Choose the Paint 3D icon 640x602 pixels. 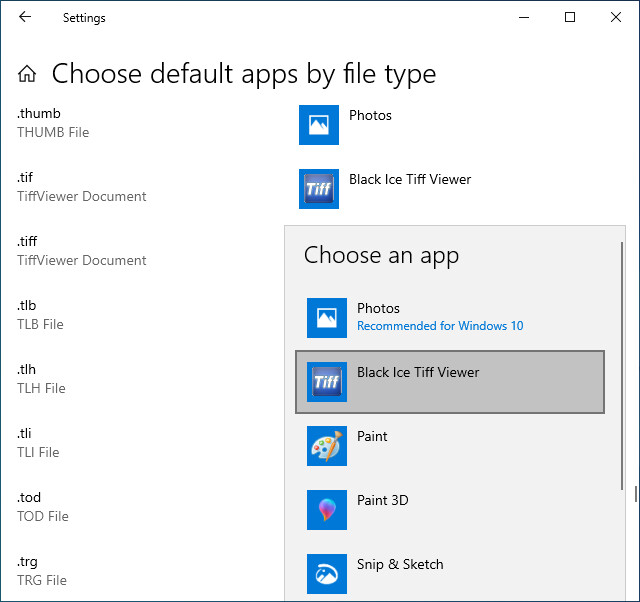(x=327, y=510)
